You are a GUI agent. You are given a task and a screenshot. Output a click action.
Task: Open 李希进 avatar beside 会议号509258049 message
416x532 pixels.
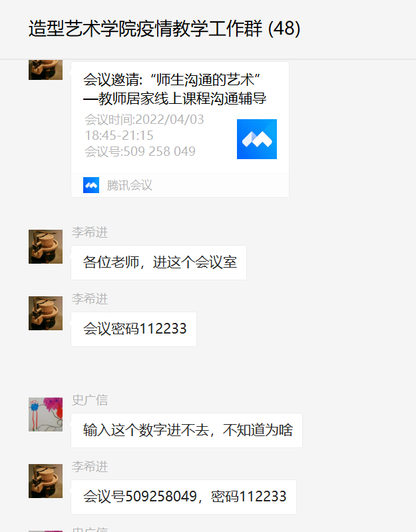(45, 481)
